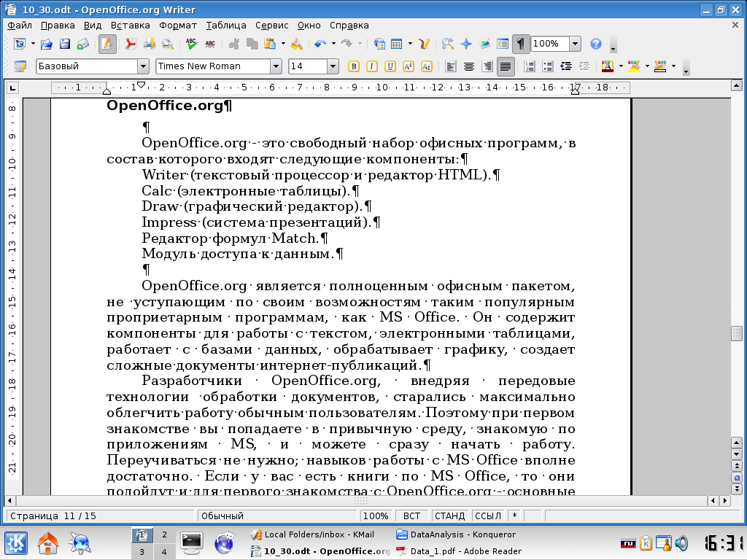
Task: Run the Spellcheck icon
Action: (192, 44)
